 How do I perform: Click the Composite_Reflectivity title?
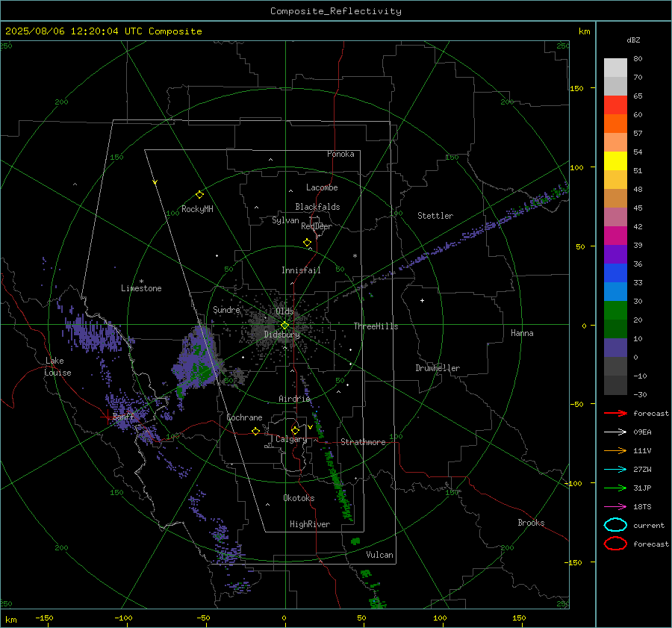336,11
